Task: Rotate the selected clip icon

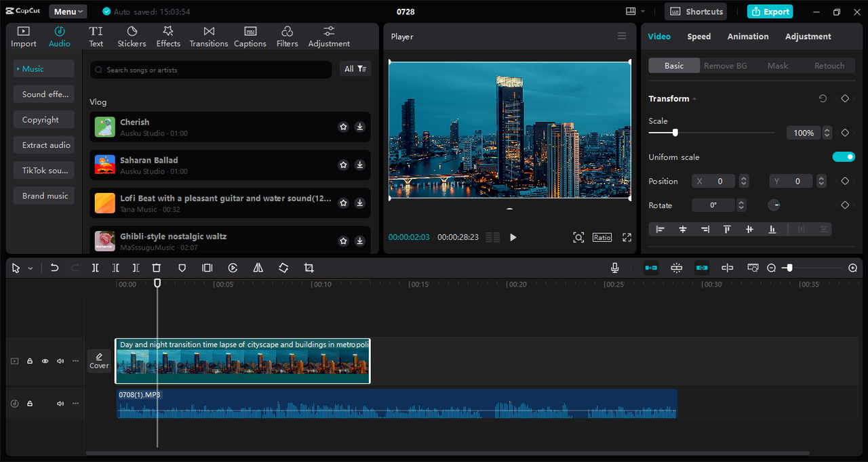Action: [x=283, y=268]
